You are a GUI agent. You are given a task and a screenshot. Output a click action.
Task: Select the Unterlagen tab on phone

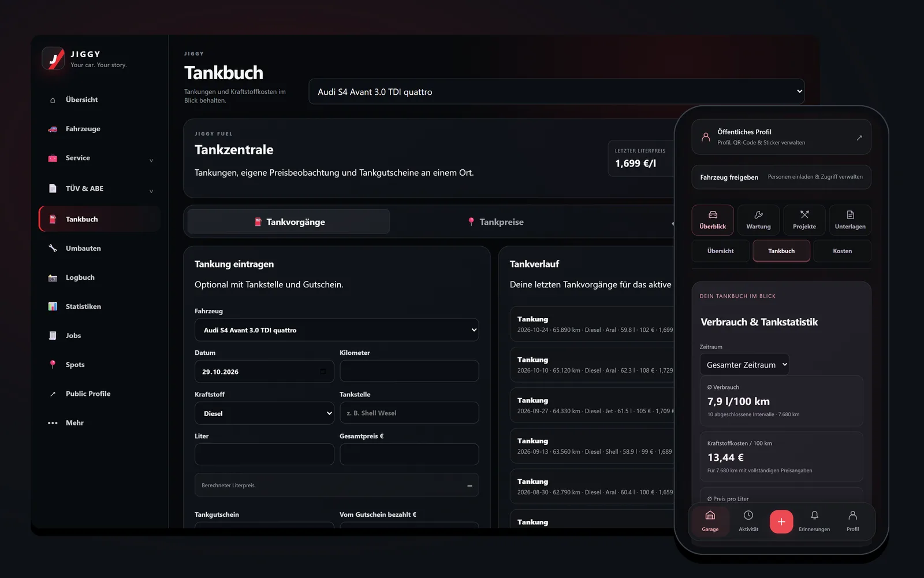click(x=850, y=220)
